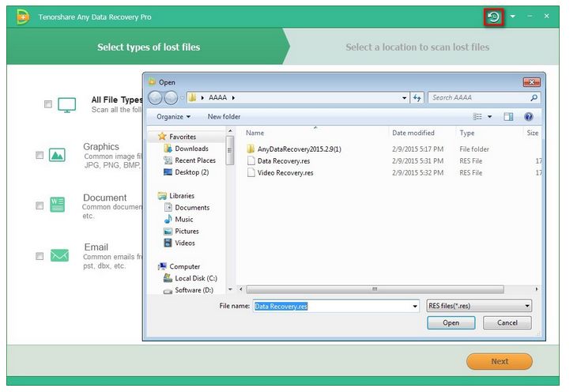
Task: Click the change view icon
Action: [477, 117]
